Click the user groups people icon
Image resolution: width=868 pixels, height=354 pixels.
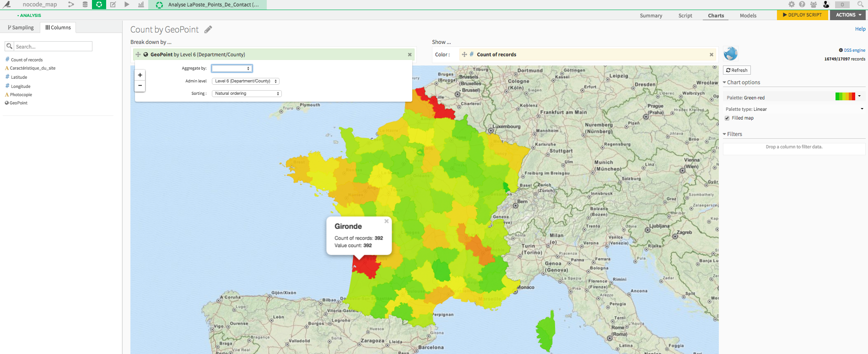814,4
